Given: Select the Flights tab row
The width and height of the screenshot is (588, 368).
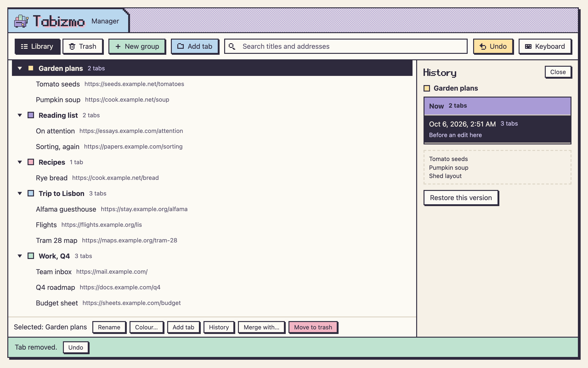Looking at the screenshot, I should click(212, 225).
